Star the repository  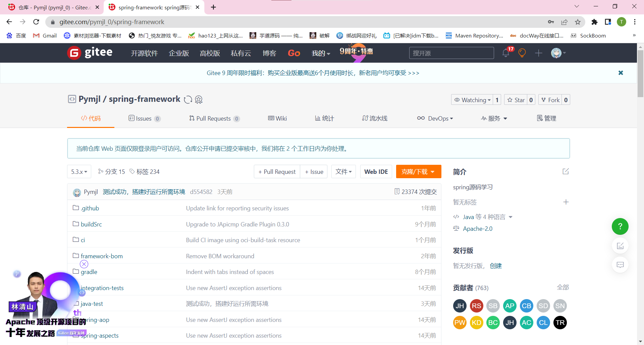pyautogui.click(x=516, y=100)
